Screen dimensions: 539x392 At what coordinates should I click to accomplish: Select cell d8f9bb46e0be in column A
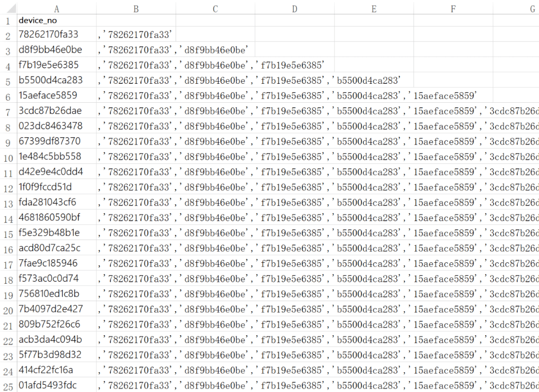[57, 49]
